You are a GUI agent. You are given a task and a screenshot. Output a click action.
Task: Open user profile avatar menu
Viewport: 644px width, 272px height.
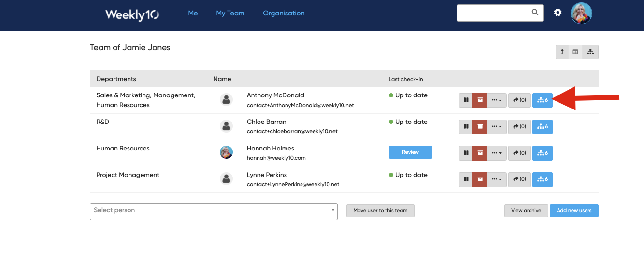click(581, 13)
